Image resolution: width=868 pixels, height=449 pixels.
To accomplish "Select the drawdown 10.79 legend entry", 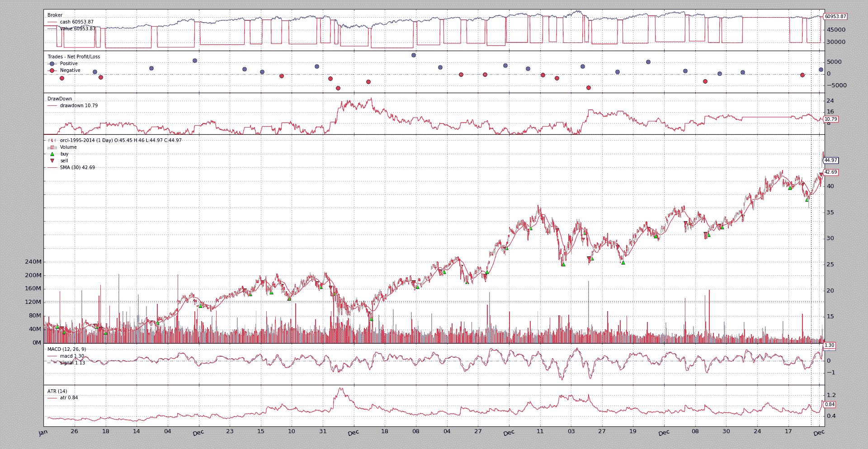I will point(72,106).
